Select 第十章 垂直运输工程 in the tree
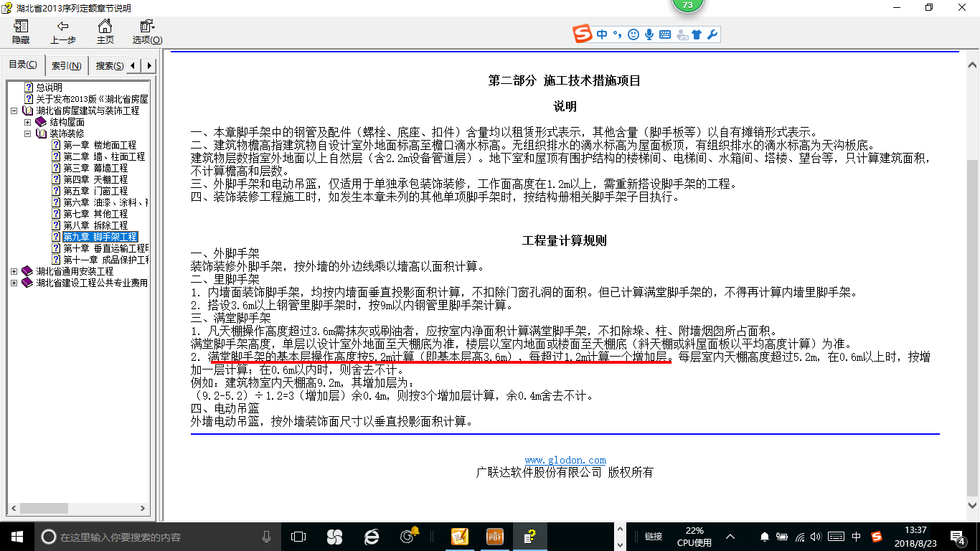 (105, 248)
